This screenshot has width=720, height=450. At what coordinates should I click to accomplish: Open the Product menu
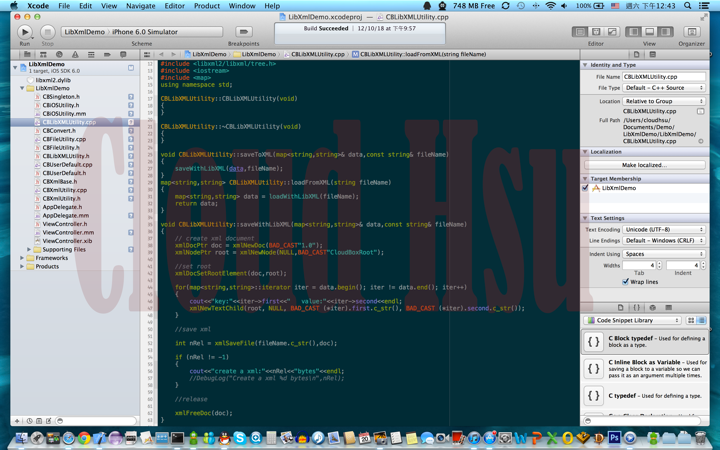pyautogui.click(x=207, y=6)
